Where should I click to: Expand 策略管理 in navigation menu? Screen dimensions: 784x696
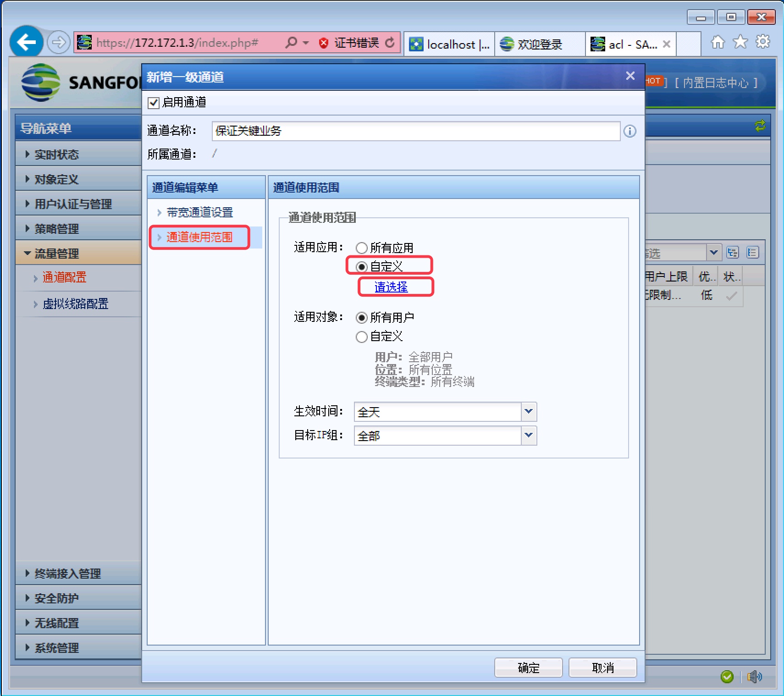78,229
